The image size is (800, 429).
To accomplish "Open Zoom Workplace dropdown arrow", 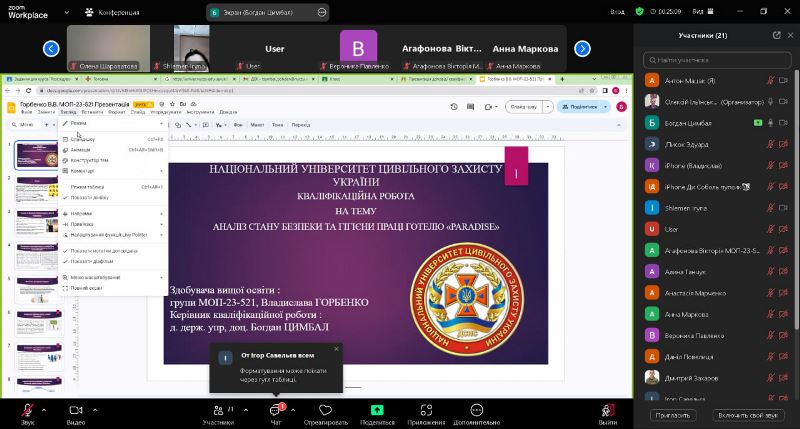I will tap(67, 12).
